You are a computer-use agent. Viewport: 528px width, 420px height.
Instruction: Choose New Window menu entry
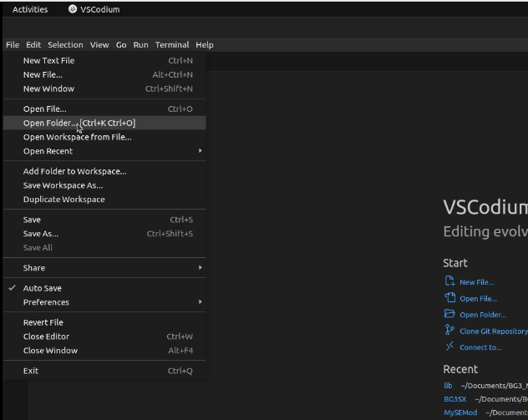pos(104,89)
